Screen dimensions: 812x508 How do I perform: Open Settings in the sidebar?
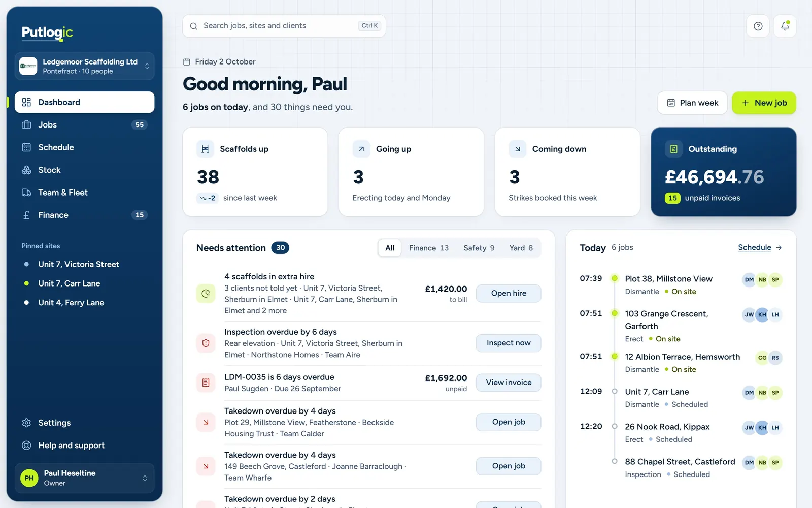84,423
